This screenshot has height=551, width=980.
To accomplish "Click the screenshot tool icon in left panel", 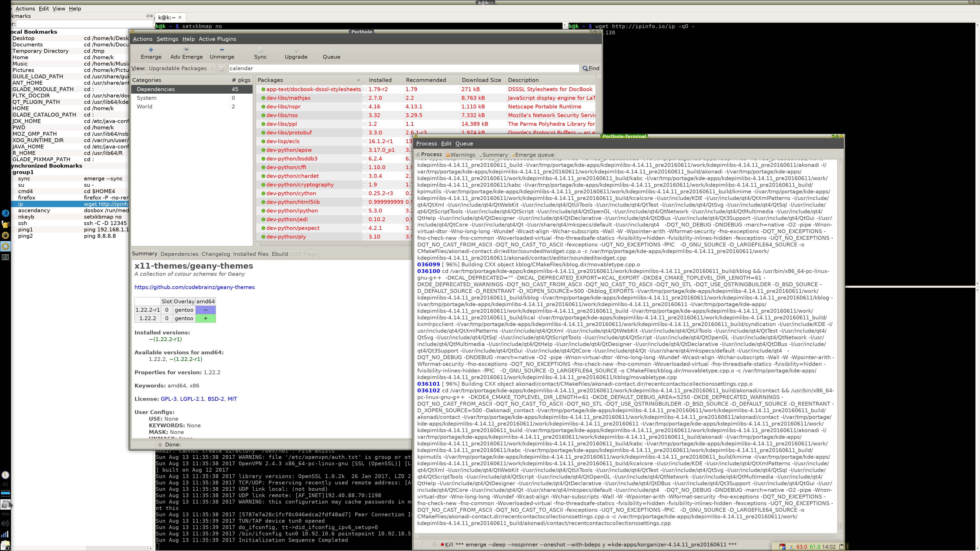I will tap(5, 505).
